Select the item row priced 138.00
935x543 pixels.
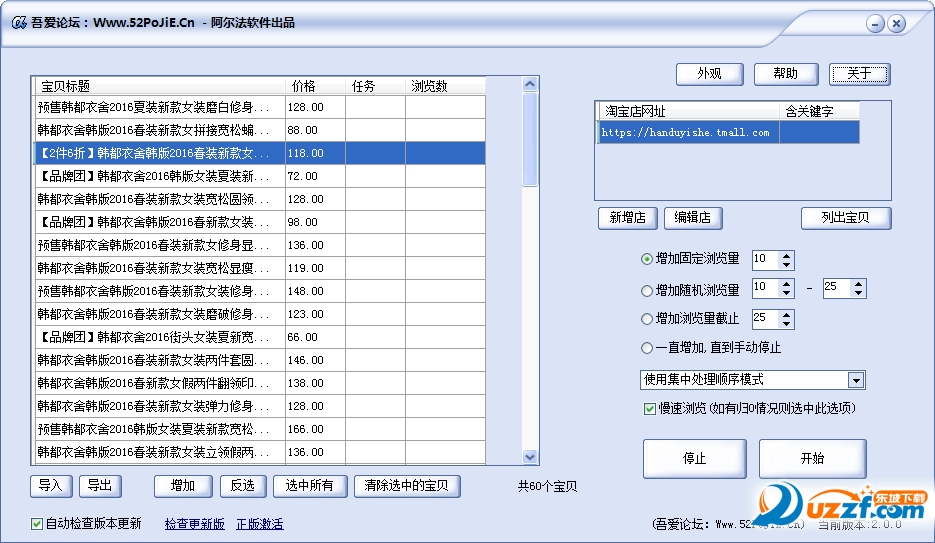[261, 383]
